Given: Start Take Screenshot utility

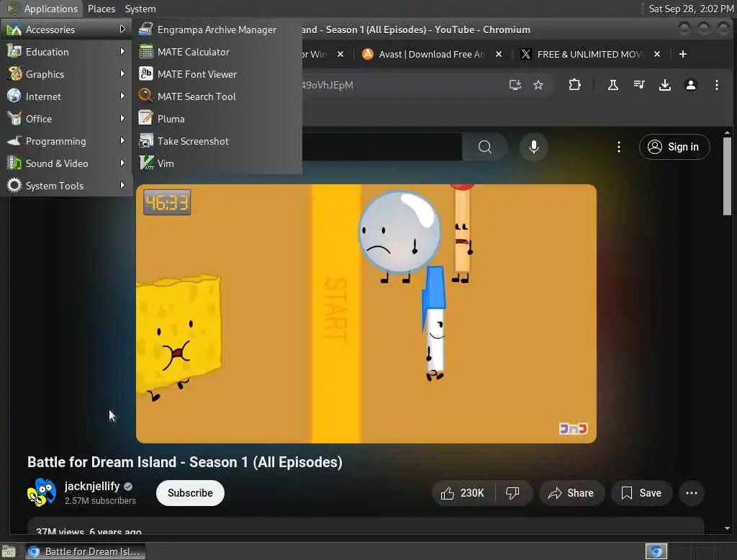Looking at the screenshot, I should coord(217,141).
